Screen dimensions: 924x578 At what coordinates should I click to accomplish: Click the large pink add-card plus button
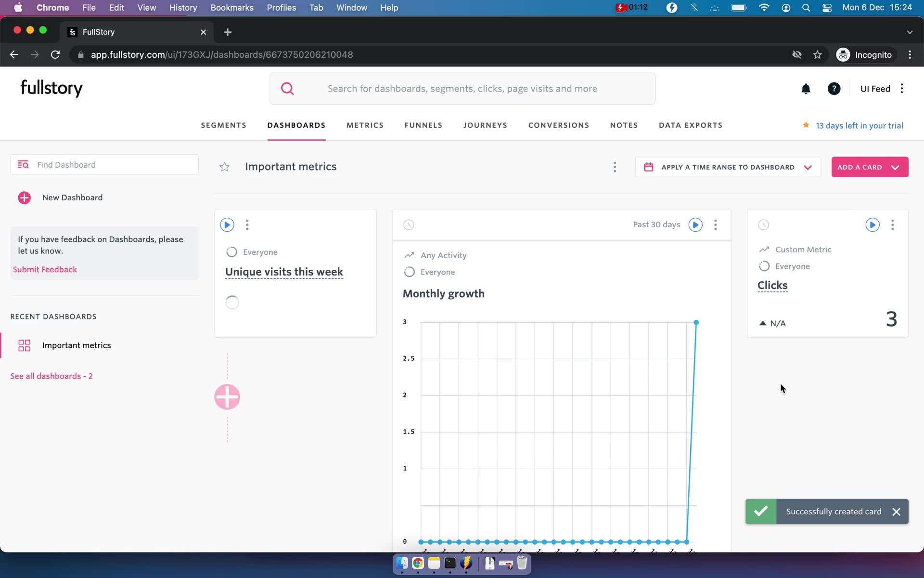227,397
